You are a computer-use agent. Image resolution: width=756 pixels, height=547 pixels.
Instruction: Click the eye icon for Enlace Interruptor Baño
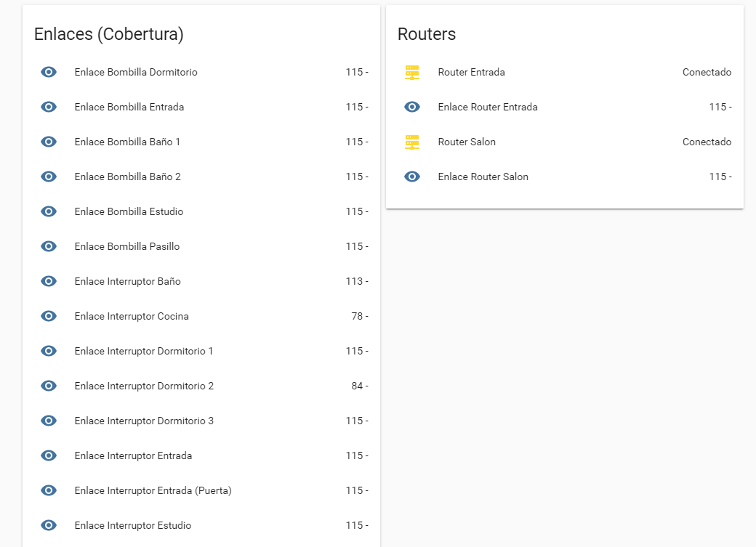pyautogui.click(x=49, y=281)
